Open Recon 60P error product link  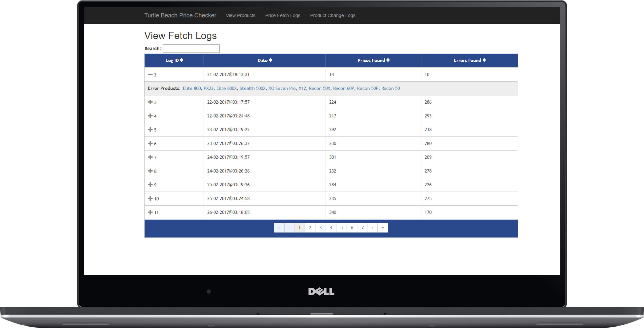pos(344,88)
